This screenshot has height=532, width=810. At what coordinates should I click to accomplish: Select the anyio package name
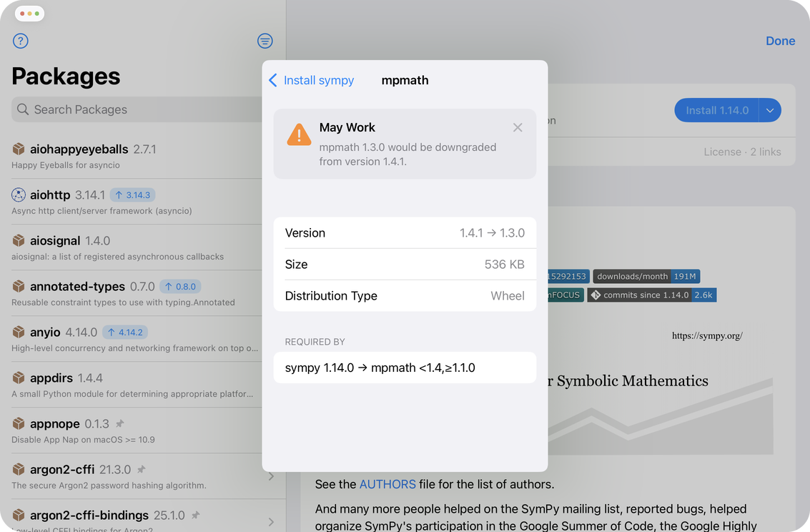pos(45,332)
